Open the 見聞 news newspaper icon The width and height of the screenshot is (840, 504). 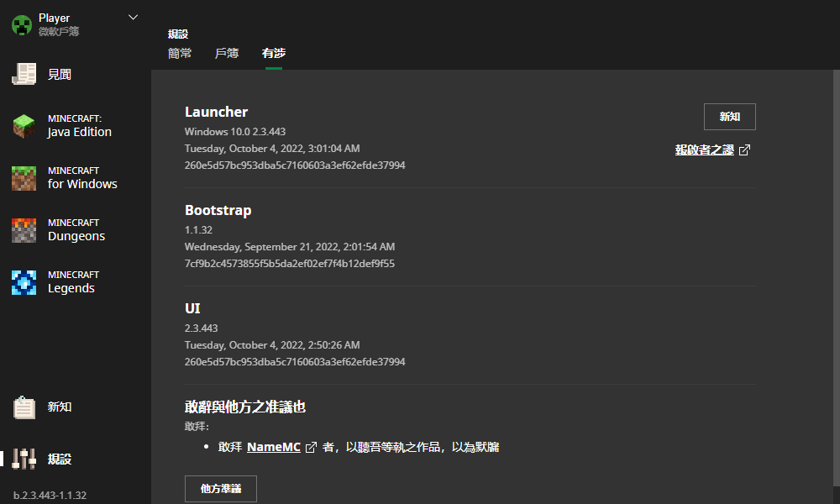(x=24, y=74)
